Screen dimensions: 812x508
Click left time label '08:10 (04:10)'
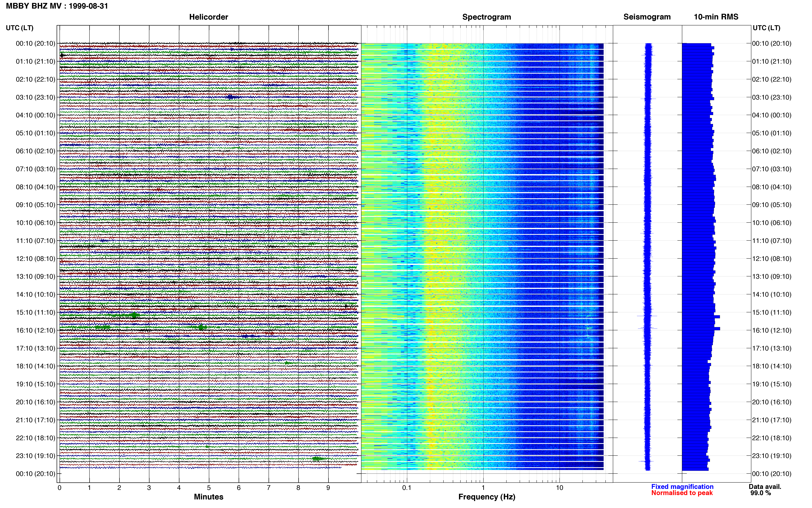coord(36,187)
